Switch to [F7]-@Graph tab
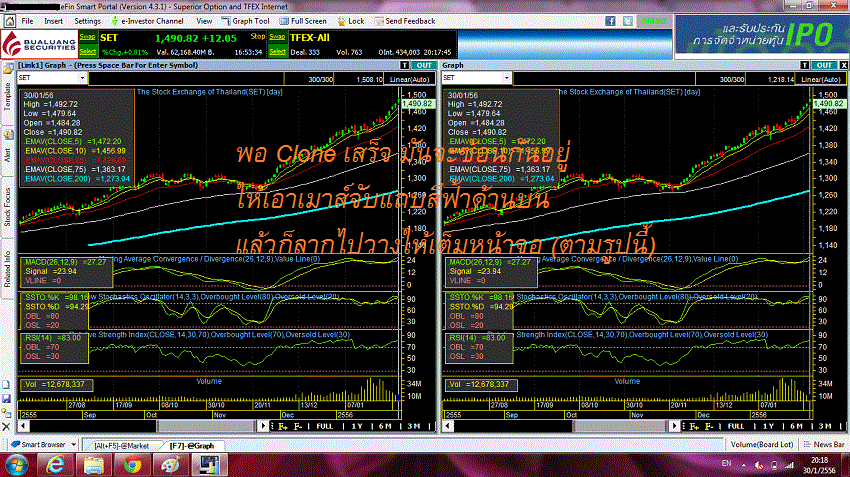 192,446
